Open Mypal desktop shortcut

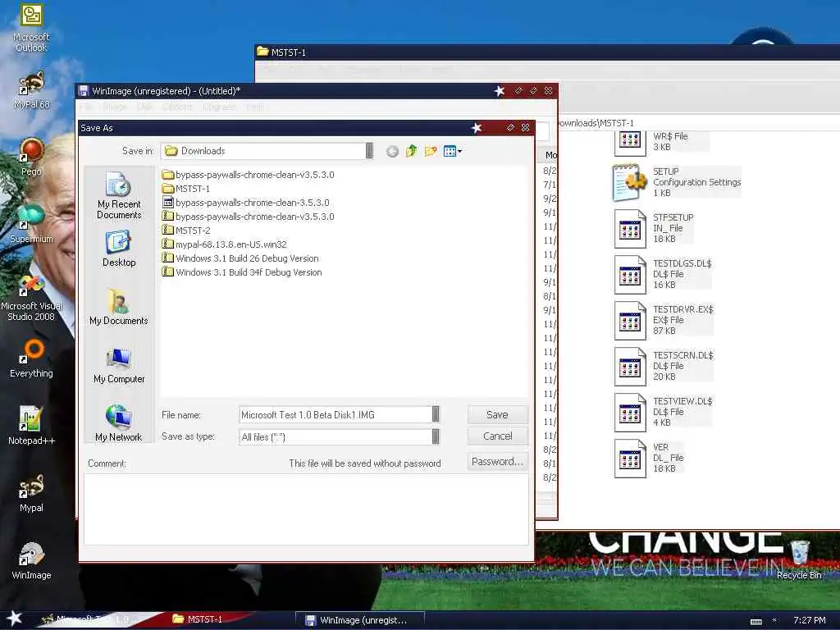click(31, 493)
